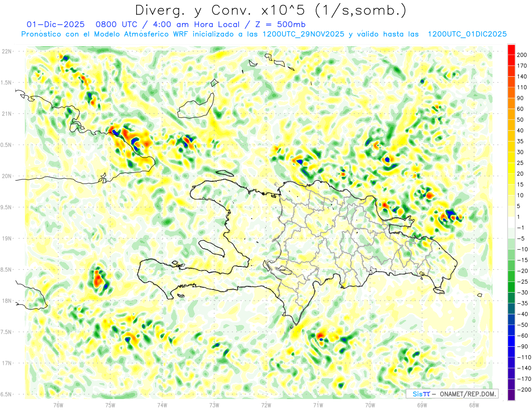Click the "-90" colorbar value

pos(522,346)
